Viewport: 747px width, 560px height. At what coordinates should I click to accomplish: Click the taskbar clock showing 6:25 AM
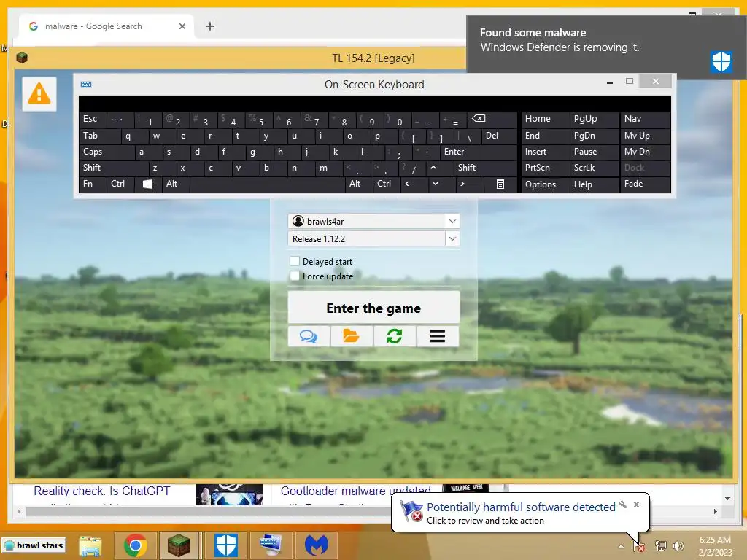(x=715, y=546)
